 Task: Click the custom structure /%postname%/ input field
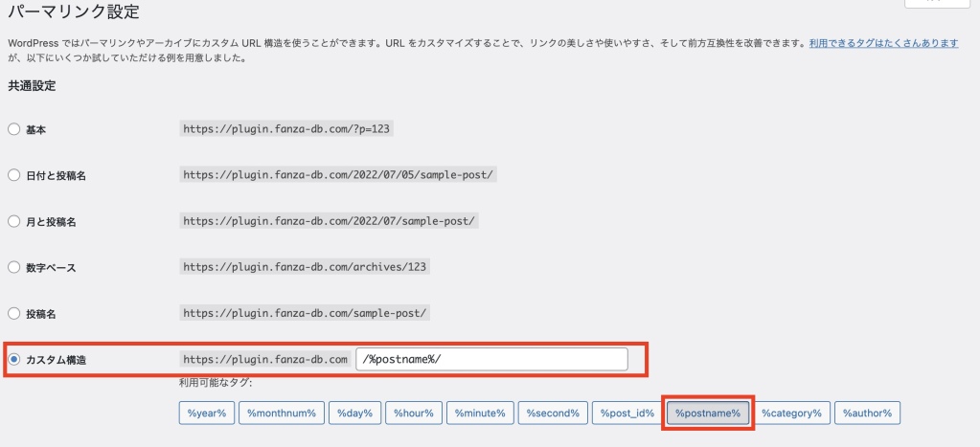pyautogui.click(x=491, y=360)
